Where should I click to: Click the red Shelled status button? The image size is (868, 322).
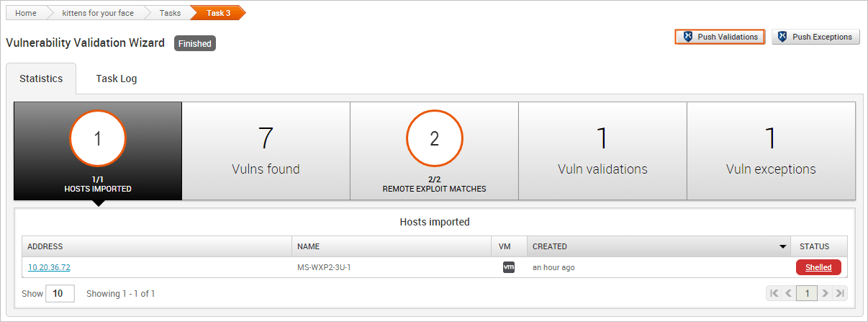point(818,267)
